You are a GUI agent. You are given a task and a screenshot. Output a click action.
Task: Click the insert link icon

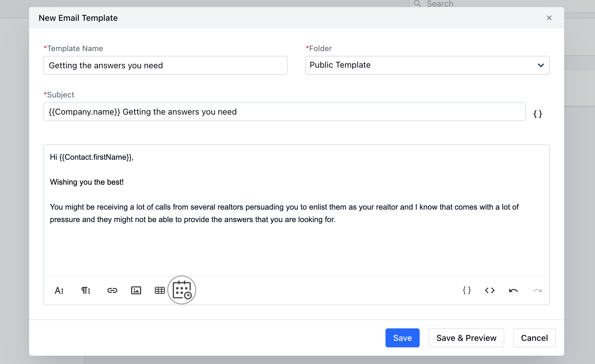[112, 290]
